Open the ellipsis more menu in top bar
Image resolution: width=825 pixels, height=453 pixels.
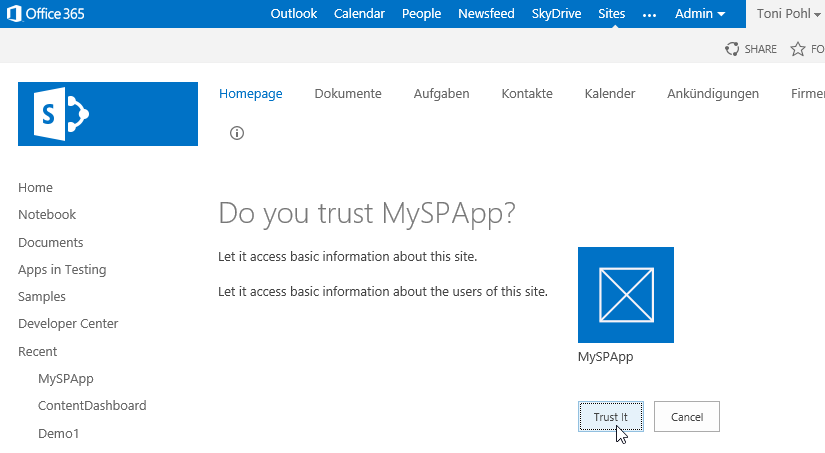tap(650, 14)
